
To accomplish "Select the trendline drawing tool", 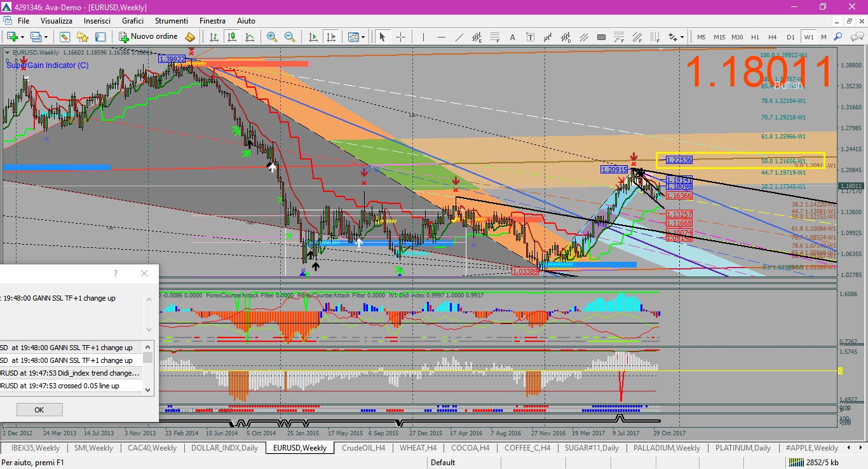I will click(x=458, y=37).
